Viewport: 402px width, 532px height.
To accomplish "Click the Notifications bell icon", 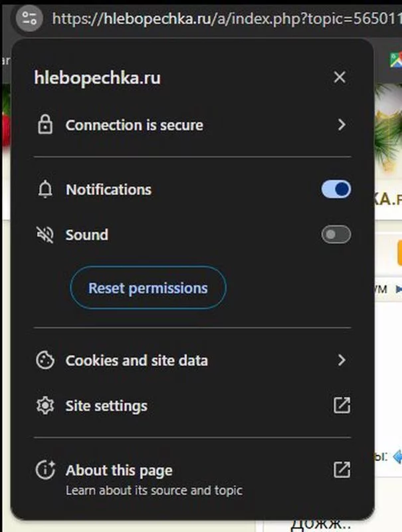I will (x=45, y=190).
